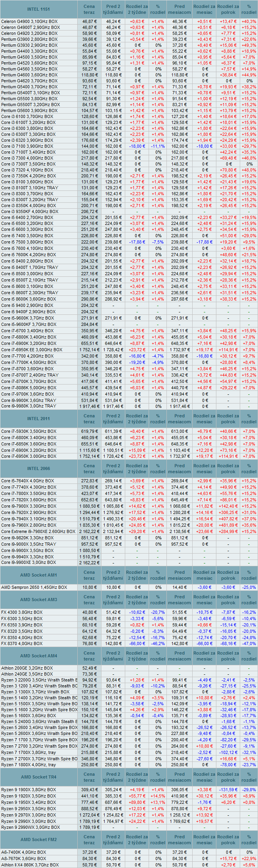Click Core i7-9700K 3,6GHz BOX
The width and height of the screenshot is (258, 868).
pos(28,394)
